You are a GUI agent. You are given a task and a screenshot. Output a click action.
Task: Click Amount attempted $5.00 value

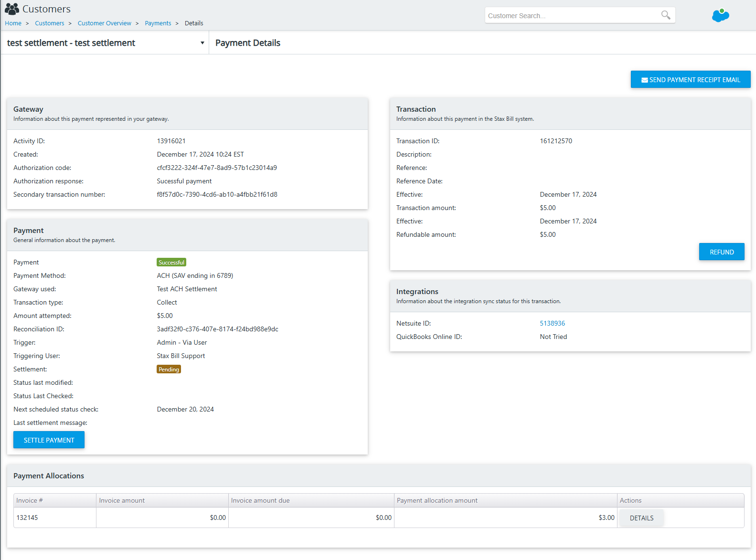tap(165, 316)
